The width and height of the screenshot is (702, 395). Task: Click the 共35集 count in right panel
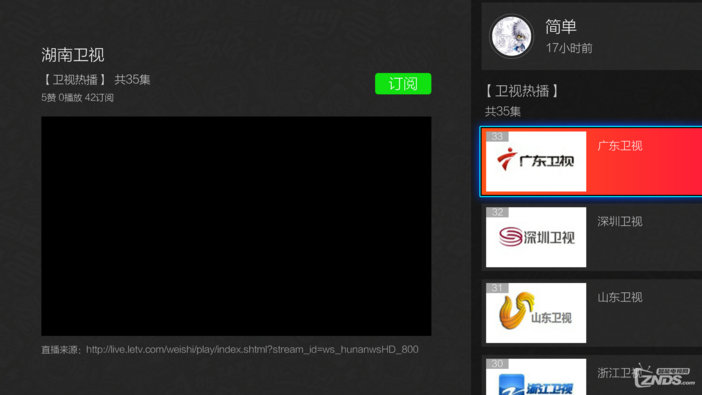[x=503, y=112]
